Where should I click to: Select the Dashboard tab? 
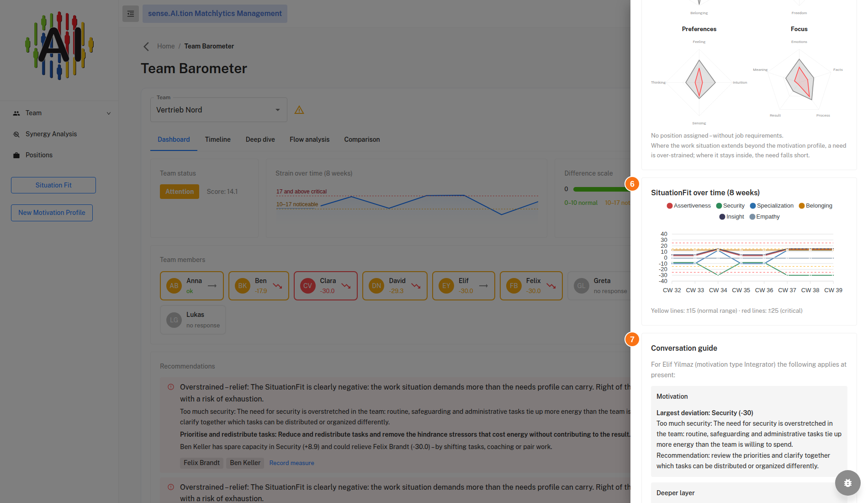coord(174,139)
